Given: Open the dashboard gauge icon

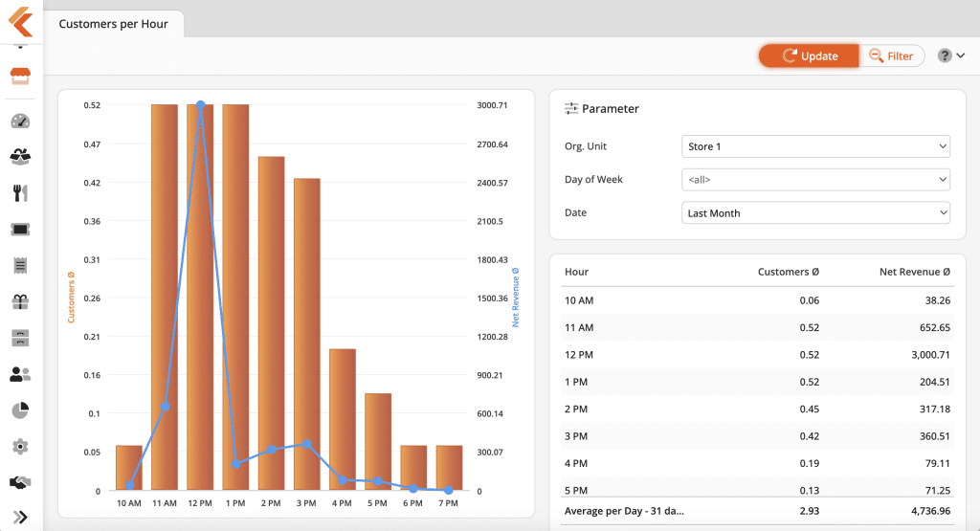Looking at the screenshot, I should 20,122.
